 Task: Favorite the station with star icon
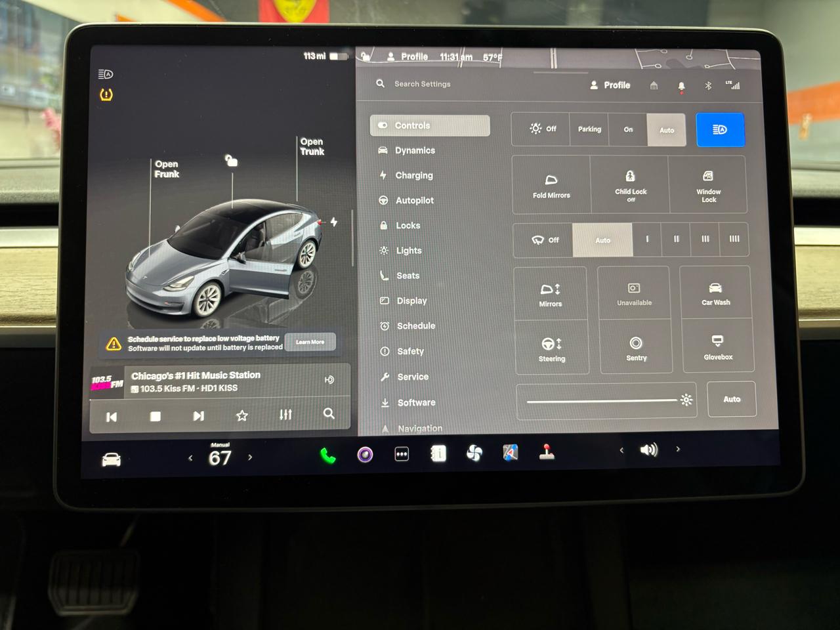242,415
